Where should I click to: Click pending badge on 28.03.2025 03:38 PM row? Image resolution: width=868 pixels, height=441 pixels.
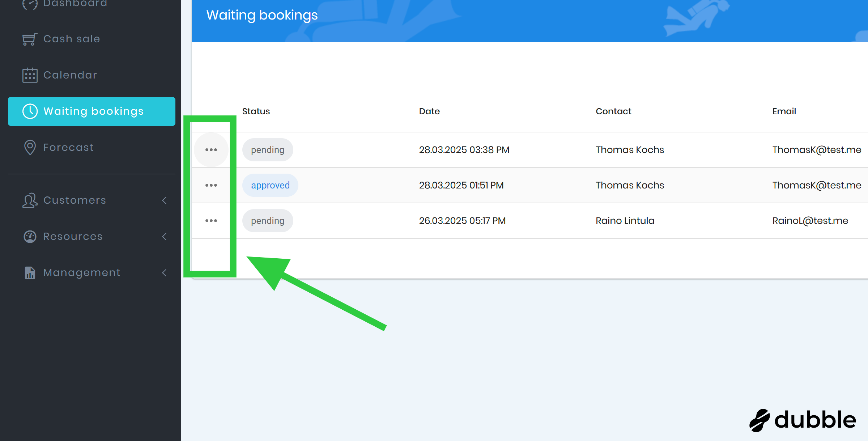point(268,150)
